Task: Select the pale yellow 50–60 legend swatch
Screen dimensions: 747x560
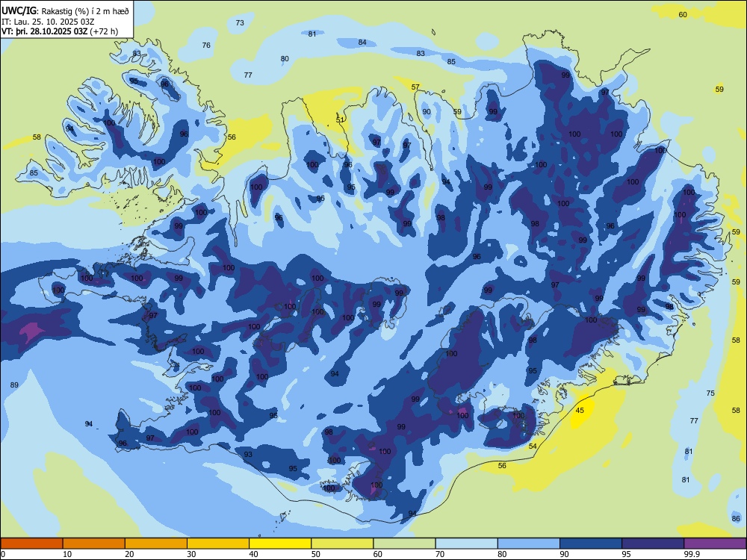Action: point(342,544)
